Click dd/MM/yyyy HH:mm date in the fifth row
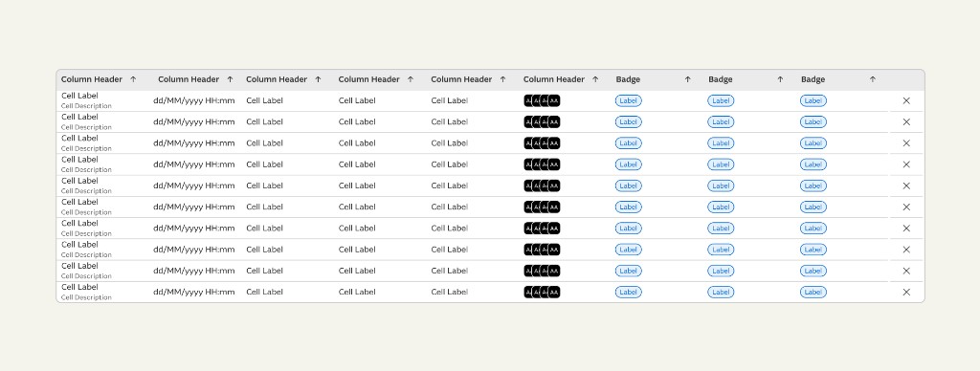Viewport: 980px width, 371px height. [194, 185]
